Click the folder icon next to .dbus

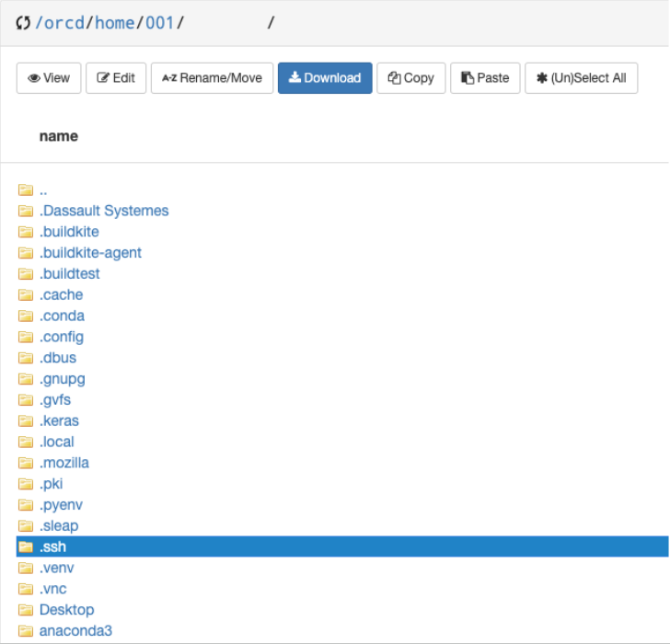point(26,358)
